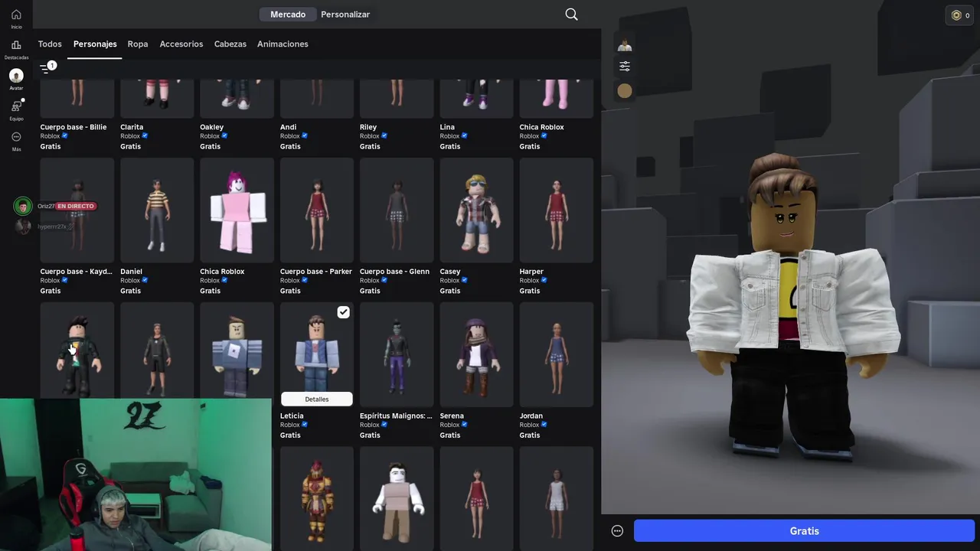Select the blocky blue Roblox character thumbnail

(237, 350)
